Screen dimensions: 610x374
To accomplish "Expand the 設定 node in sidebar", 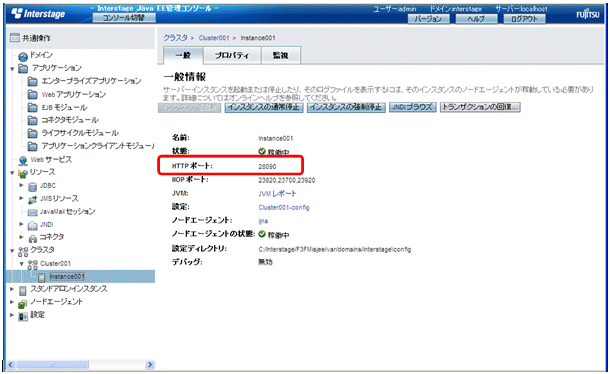I will [12, 314].
